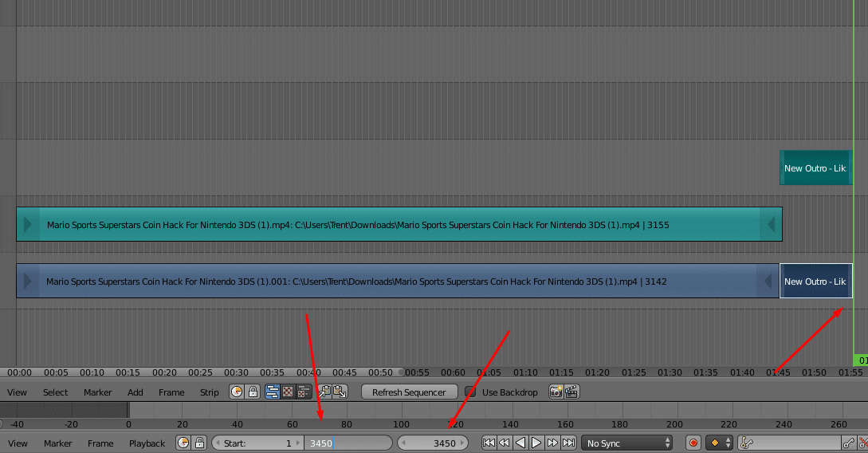Viewport: 868px width, 453px height.
Task: Decrease the Start frame value arrow
Action: coord(218,443)
